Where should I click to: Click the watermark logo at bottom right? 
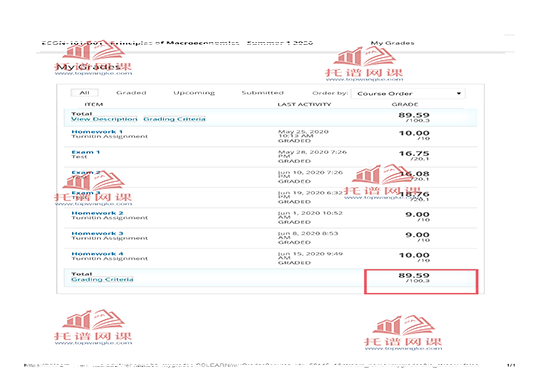click(403, 333)
